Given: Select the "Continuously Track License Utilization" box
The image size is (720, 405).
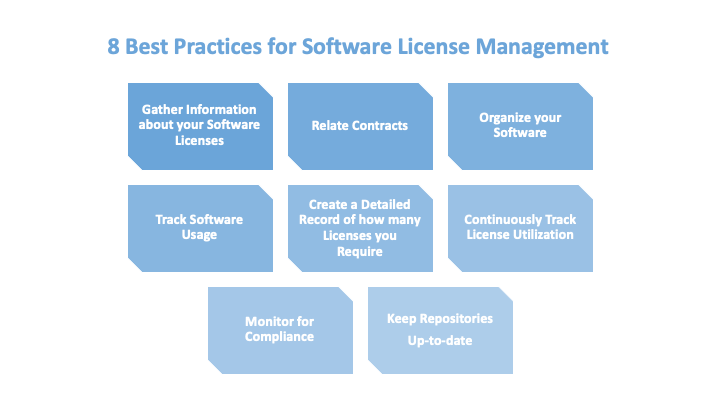Looking at the screenshot, I should click(520, 227).
